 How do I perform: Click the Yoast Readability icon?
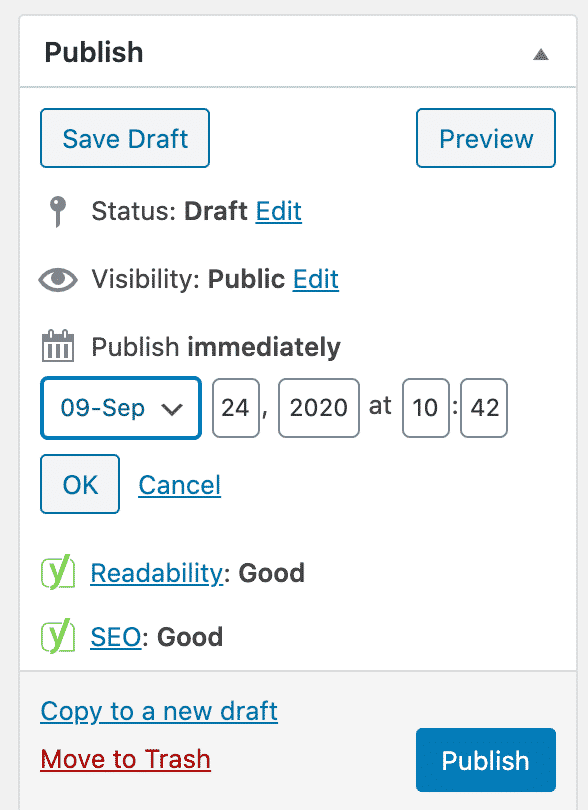[58, 572]
